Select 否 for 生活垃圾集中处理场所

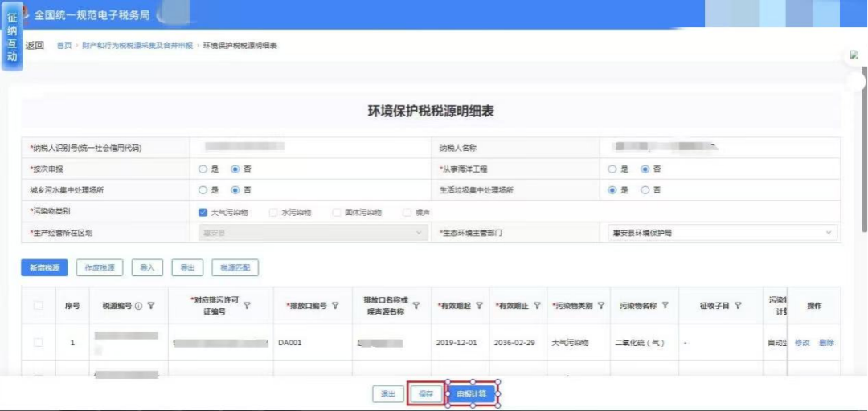(645, 190)
